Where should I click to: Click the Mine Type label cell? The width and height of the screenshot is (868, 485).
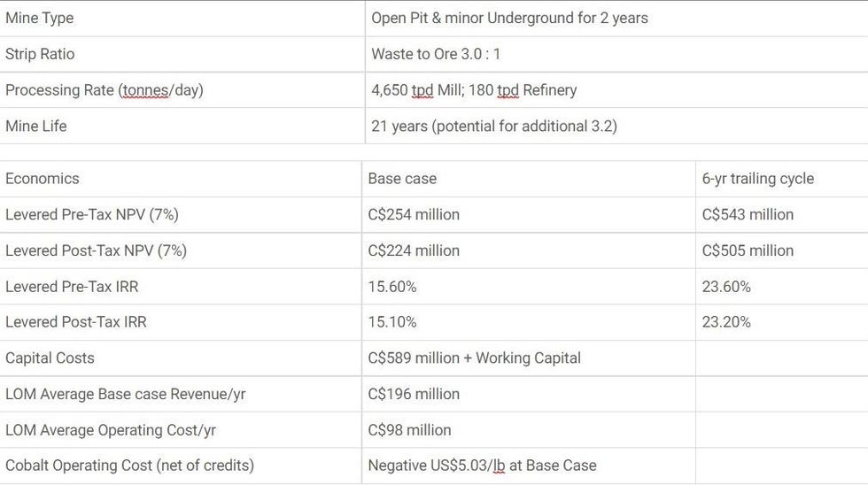[x=40, y=18]
